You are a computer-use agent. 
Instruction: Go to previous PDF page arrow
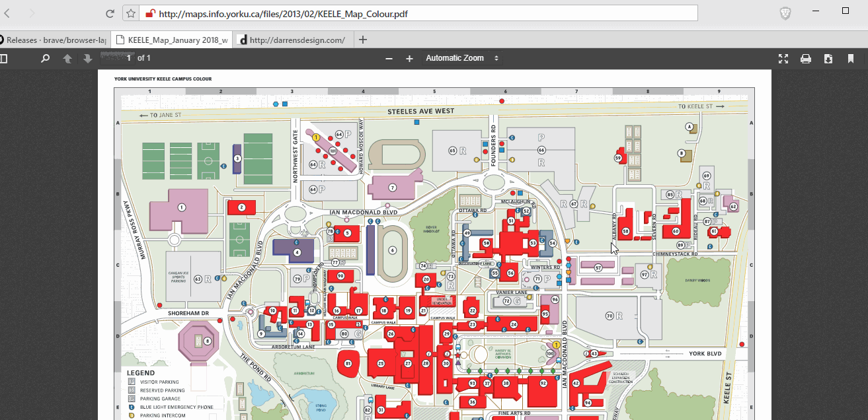click(x=67, y=58)
